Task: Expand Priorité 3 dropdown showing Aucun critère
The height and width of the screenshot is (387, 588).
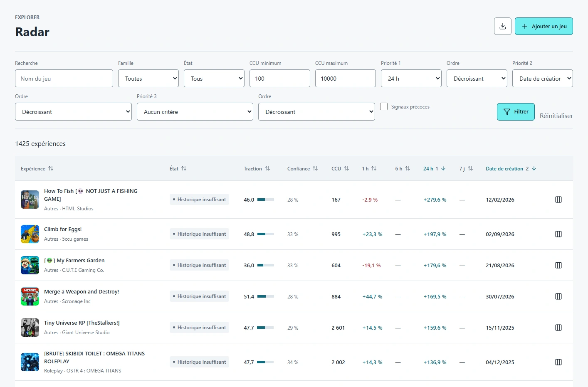Action: pos(195,111)
